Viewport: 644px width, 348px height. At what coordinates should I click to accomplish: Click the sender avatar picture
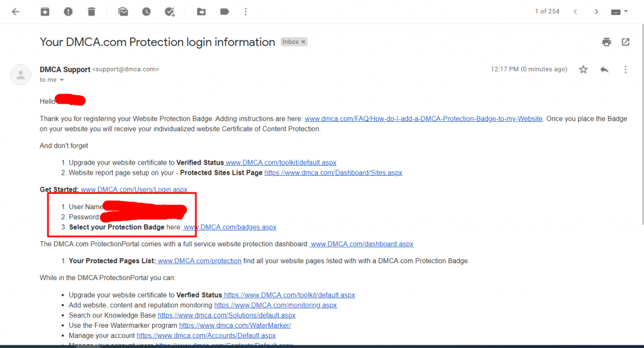(21, 75)
